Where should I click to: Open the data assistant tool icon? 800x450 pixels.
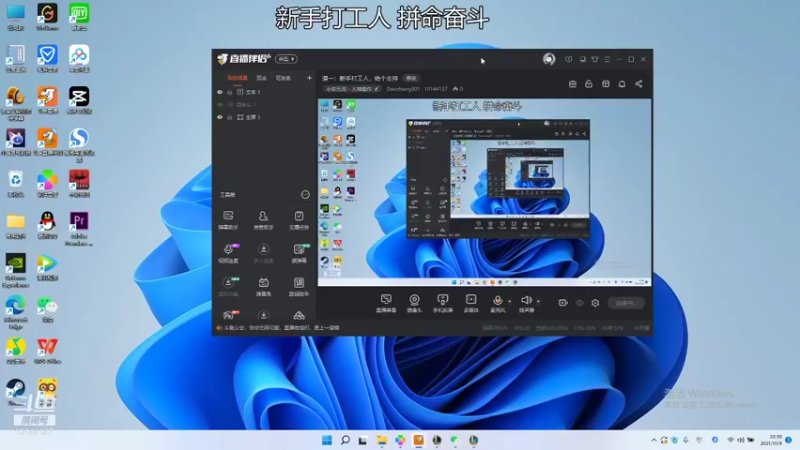point(299,287)
